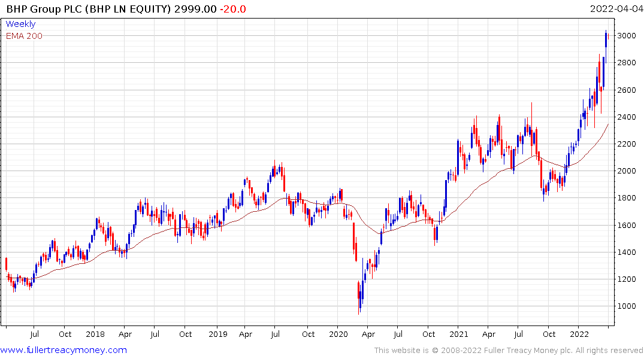Screen dimensions: 644x359
Task: Click the 1600 price axis label
Action: 627,225
